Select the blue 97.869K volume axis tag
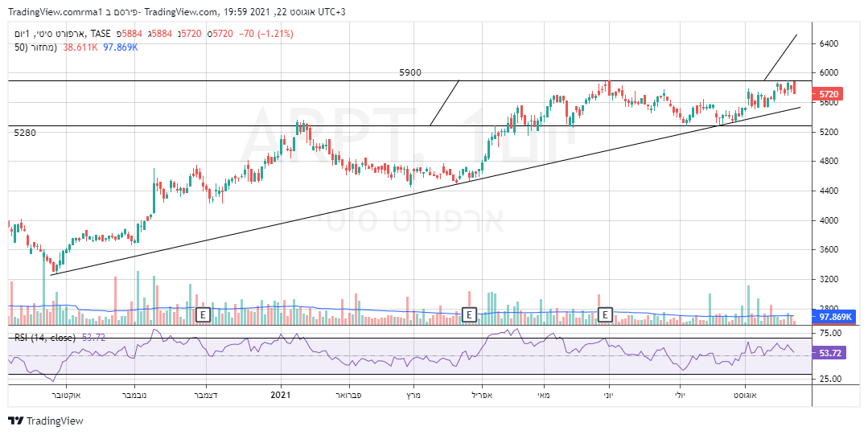 click(x=834, y=317)
